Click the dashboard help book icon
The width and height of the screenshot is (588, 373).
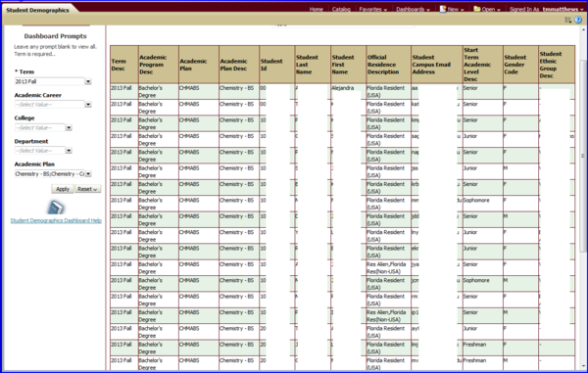pos(56,208)
